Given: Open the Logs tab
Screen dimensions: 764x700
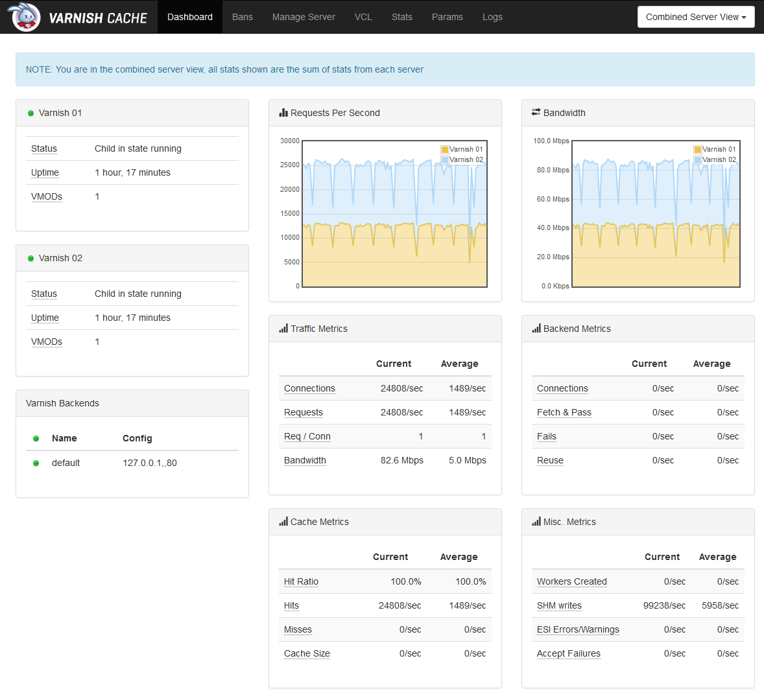Looking at the screenshot, I should point(492,17).
